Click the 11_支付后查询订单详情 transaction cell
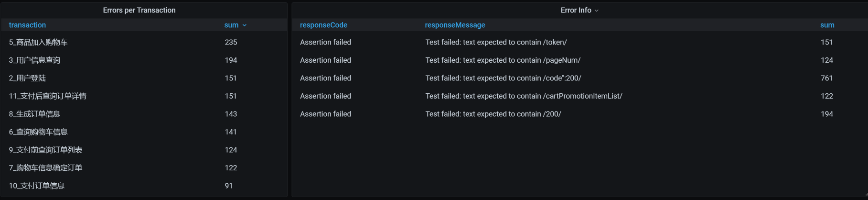Image resolution: width=868 pixels, height=200 pixels. click(x=47, y=96)
